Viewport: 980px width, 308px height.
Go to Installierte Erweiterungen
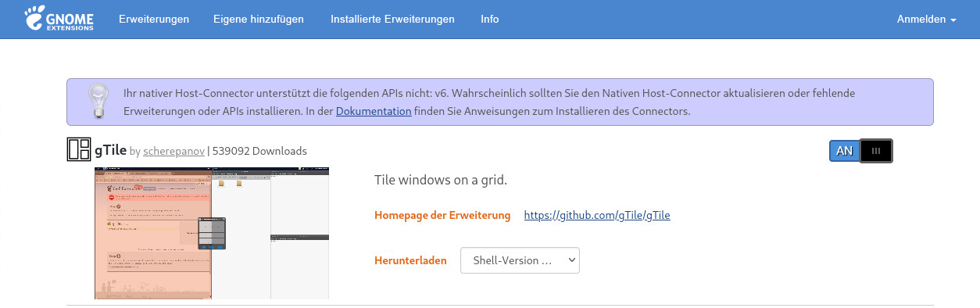[392, 20]
